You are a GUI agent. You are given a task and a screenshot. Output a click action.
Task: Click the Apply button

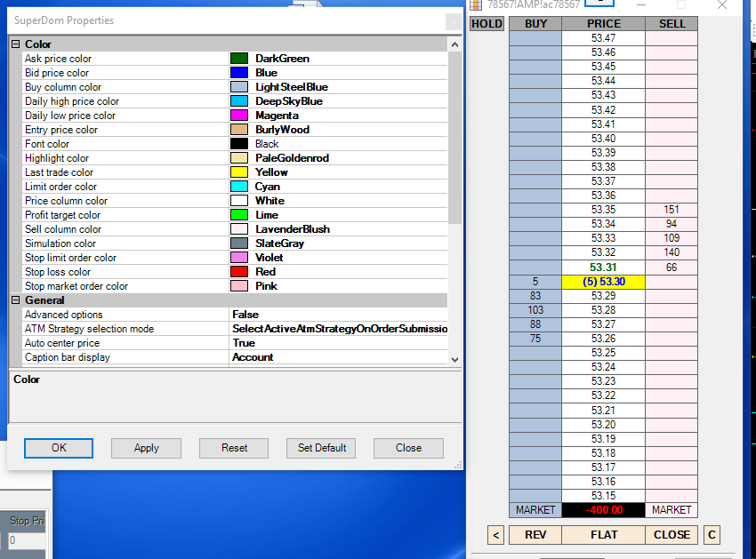[146, 448]
